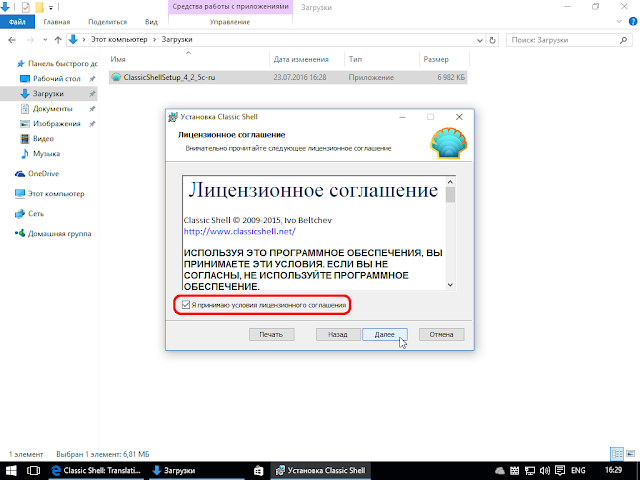
Task: Click OneDrive cloud icon in system tray
Action: (x=500, y=471)
